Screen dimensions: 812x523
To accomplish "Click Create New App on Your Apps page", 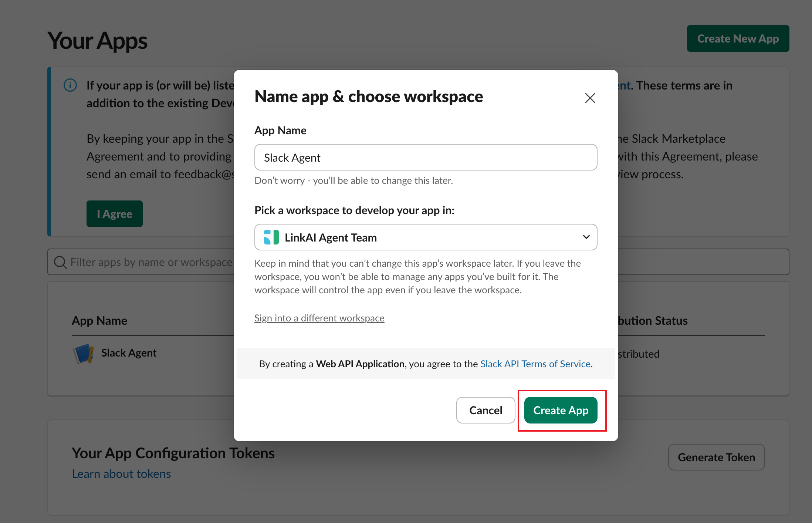I will point(738,38).
